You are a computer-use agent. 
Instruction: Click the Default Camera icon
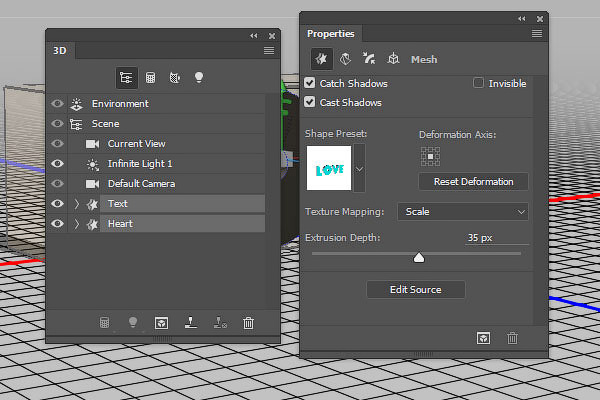pos(92,184)
